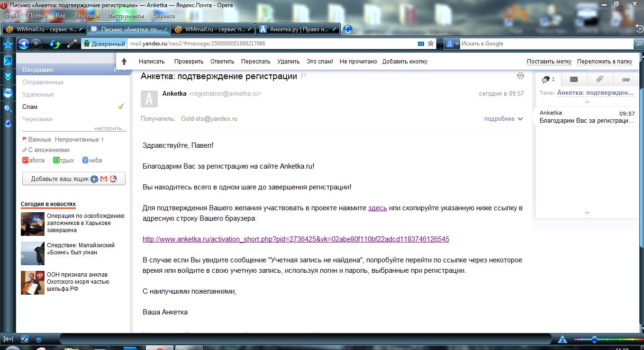Bookmark this page with the address bar star
The height and width of the screenshot is (350, 644).
431,44
